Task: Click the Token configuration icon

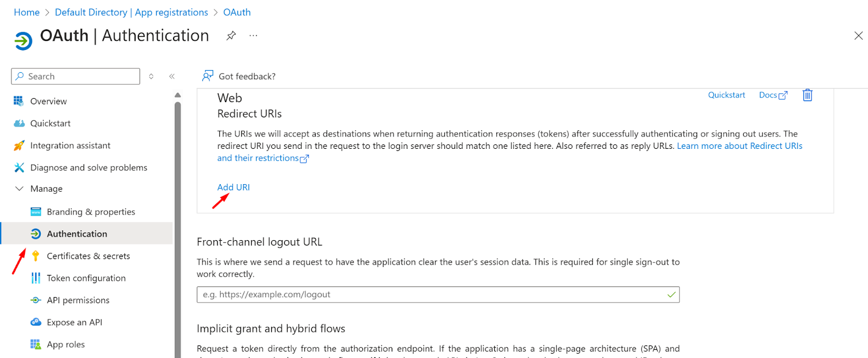Action: [x=36, y=278]
